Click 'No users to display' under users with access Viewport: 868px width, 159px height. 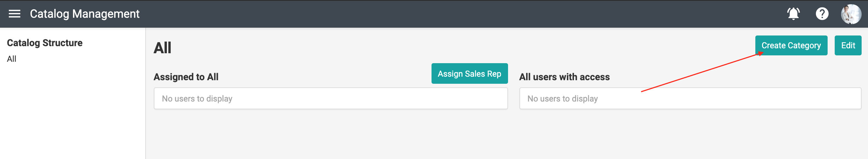[563, 99]
